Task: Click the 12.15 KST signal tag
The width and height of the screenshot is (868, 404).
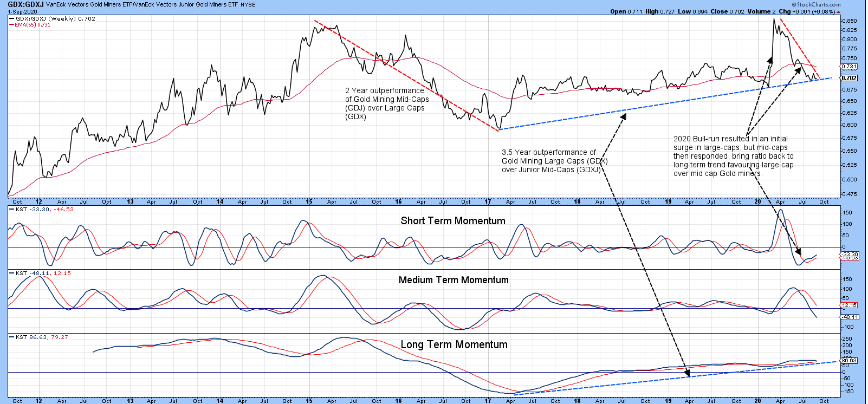Action: click(850, 305)
